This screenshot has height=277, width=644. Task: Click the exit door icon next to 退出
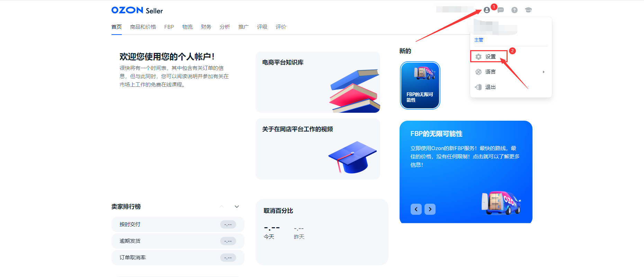478,87
